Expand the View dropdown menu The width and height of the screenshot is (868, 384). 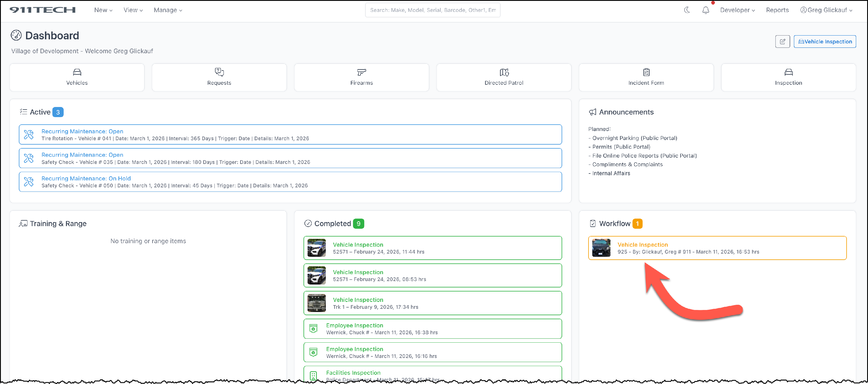[133, 10]
